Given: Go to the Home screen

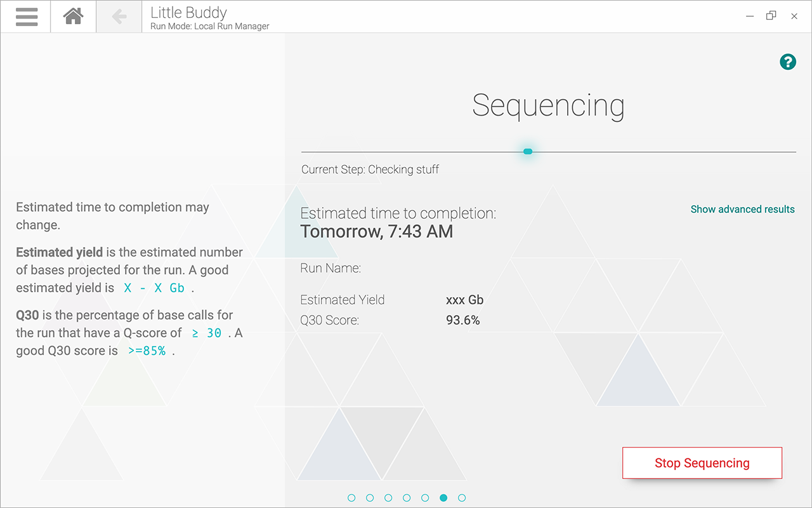Looking at the screenshot, I should 74,17.
